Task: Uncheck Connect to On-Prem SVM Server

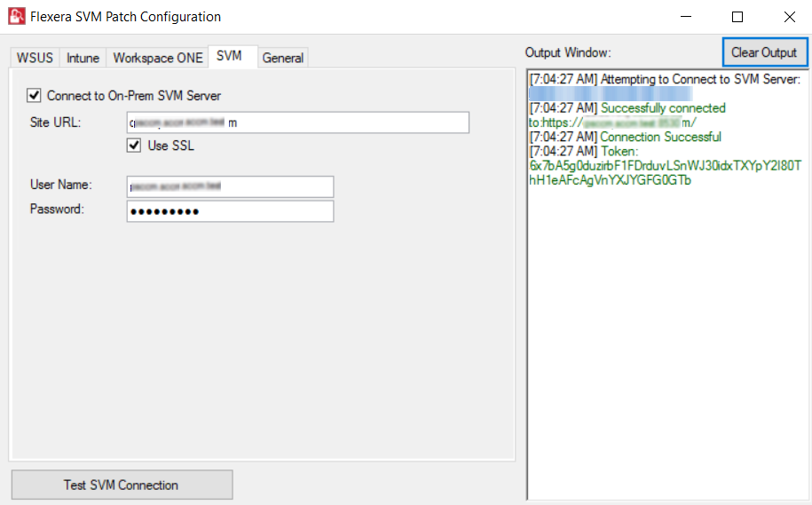Action: pos(35,95)
